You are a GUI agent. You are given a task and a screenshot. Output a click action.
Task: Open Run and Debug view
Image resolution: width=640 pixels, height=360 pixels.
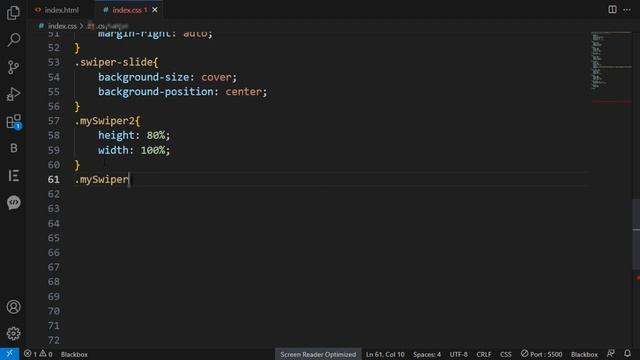click(x=13, y=94)
